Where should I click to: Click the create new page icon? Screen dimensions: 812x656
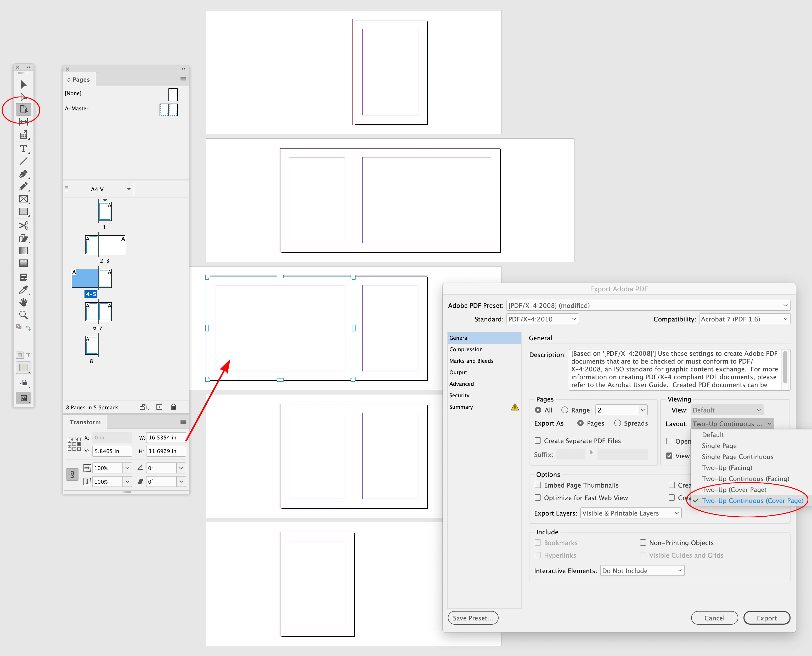coord(160,407)
